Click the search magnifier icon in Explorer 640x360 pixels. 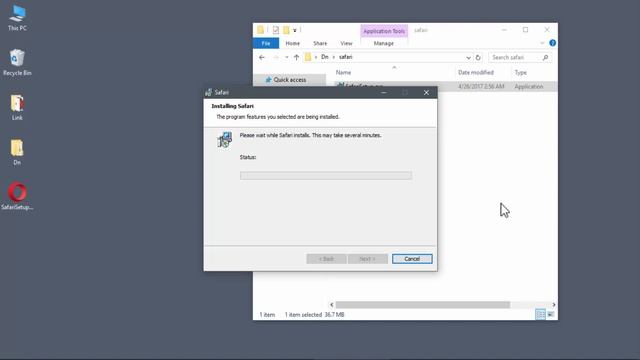pyautogui.click(x=545, y=58)
